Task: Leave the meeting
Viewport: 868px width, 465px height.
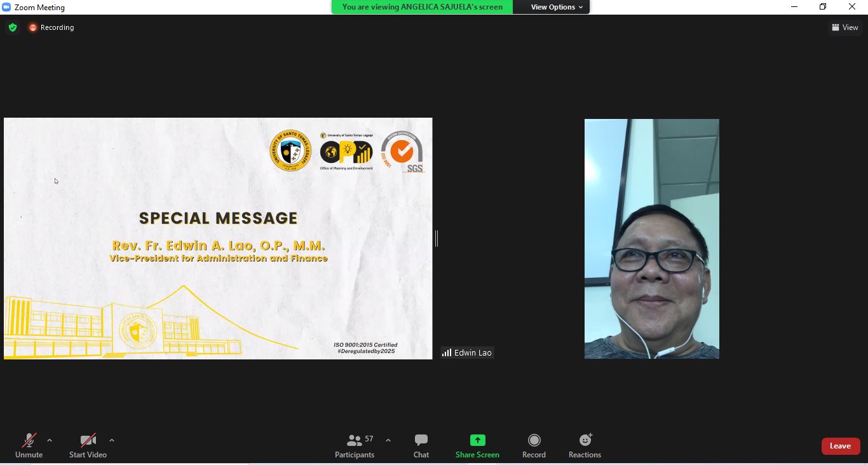Action: (840, 446)
